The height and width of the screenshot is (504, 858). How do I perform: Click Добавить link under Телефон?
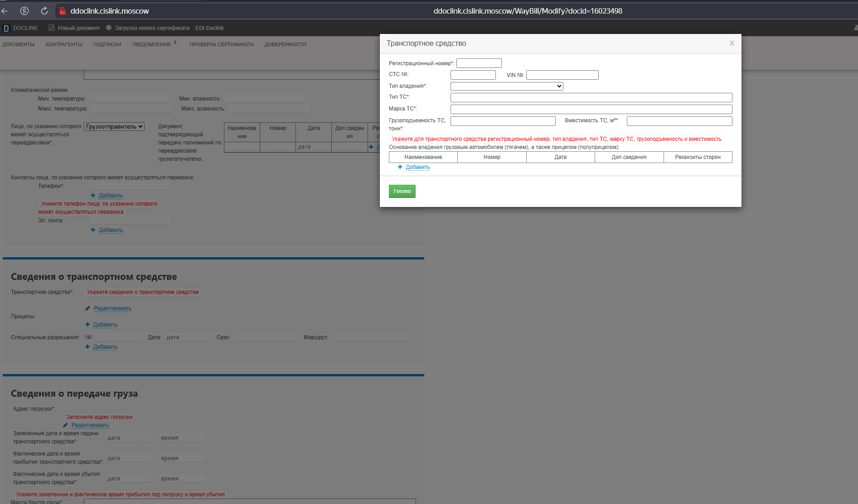pyautogui.click(x=111, y=196)
